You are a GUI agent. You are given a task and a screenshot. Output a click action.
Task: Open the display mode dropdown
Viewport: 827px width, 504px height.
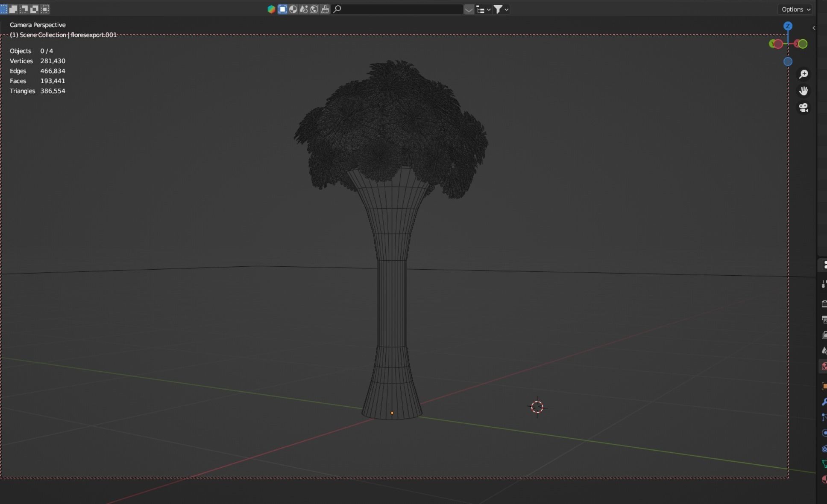coord(484,9)
